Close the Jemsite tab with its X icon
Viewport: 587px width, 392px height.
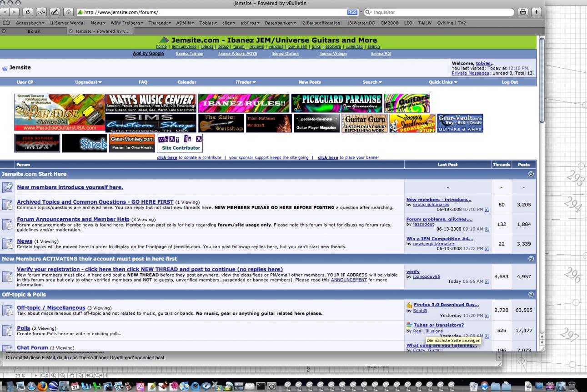click(70, 31)
